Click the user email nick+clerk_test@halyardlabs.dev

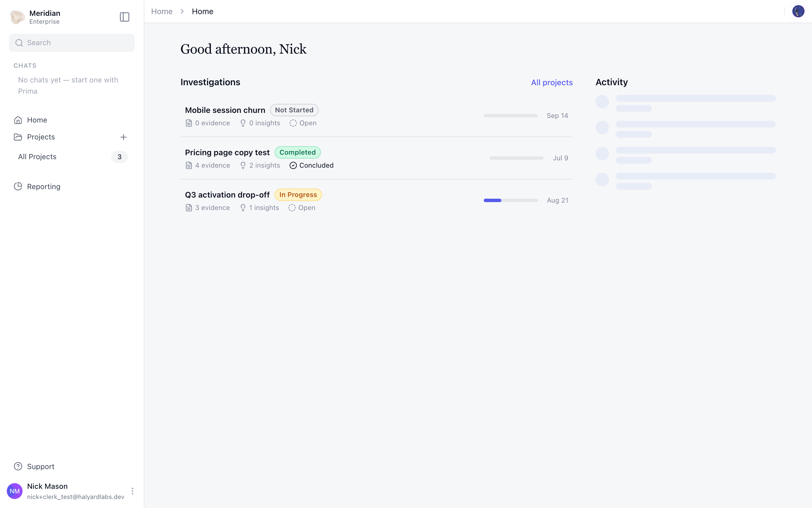(76, 497)
